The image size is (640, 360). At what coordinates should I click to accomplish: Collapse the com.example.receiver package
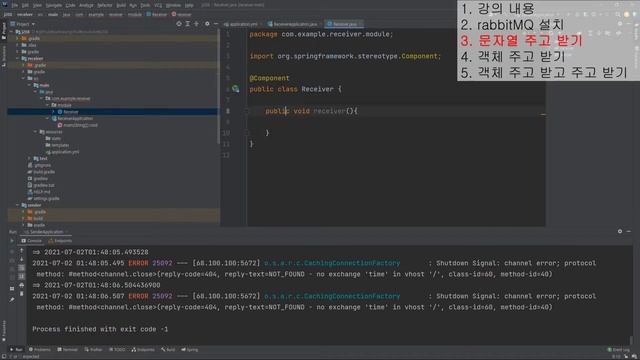(41, 98)
